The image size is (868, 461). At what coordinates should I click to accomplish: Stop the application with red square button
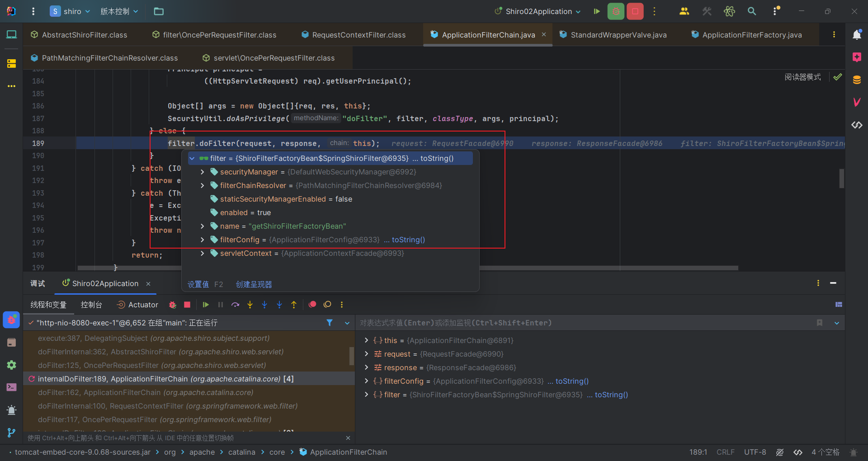tap(635, 11)
